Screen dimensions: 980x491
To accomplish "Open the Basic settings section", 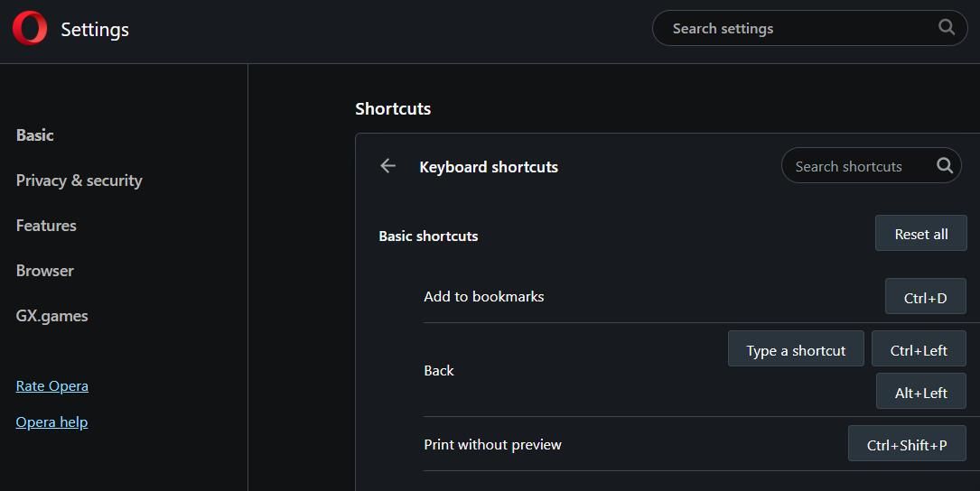I will click(x=35, y=135).
